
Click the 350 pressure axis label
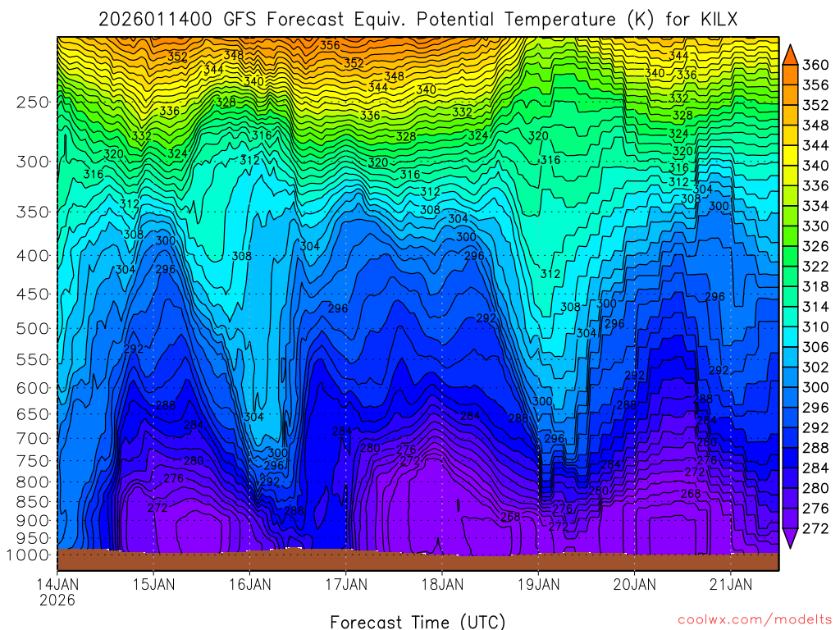[x=33, y=212]
